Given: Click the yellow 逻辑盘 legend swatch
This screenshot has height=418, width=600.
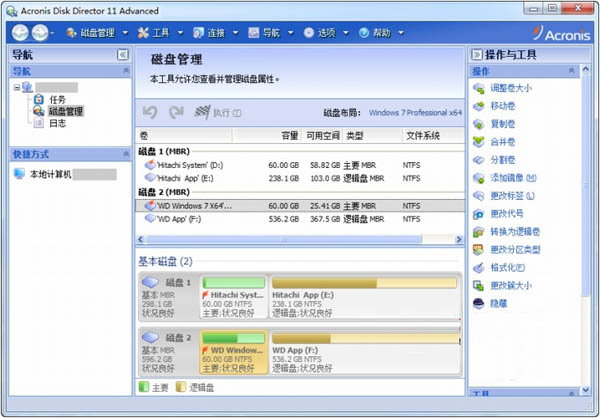Looking at the screenshot, I should [180, 387].
